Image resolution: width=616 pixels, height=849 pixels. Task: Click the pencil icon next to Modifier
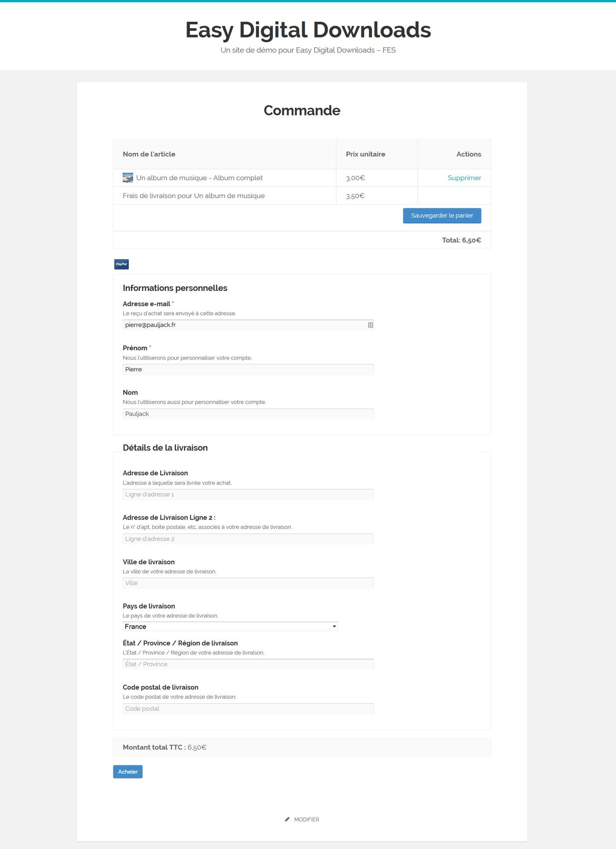point(287,819)
